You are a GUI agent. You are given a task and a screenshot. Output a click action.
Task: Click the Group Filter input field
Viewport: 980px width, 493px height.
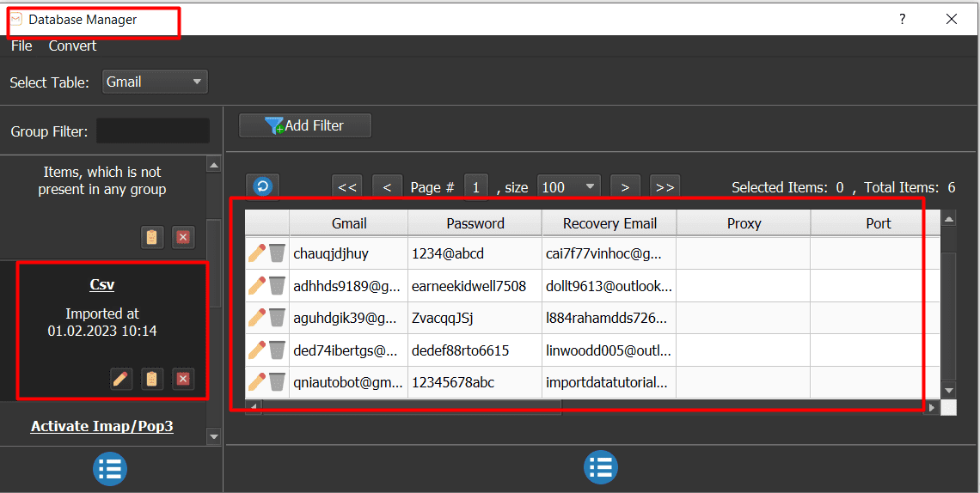click(153, 131)
